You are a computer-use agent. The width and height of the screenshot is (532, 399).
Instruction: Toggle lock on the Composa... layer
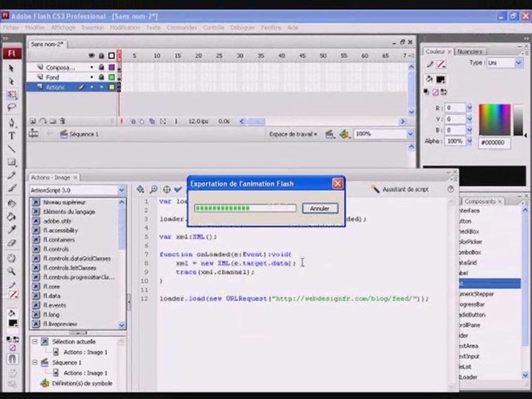pos(101,68)
